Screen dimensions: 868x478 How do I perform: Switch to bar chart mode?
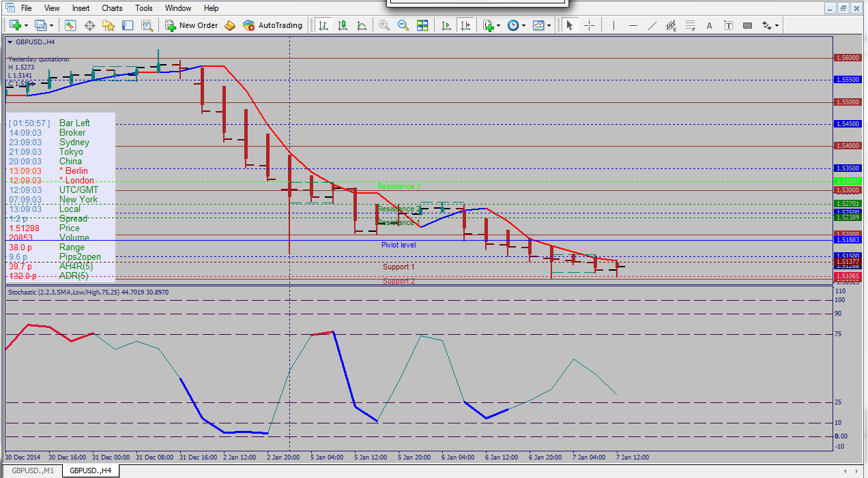[x=323, y=25]
